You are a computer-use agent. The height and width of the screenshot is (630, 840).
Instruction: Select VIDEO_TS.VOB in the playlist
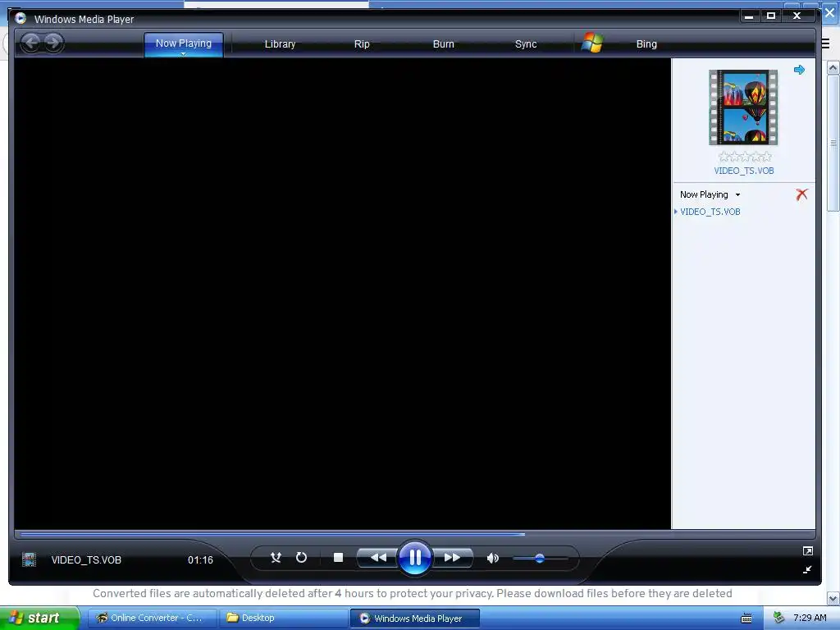tap(710, 212)
